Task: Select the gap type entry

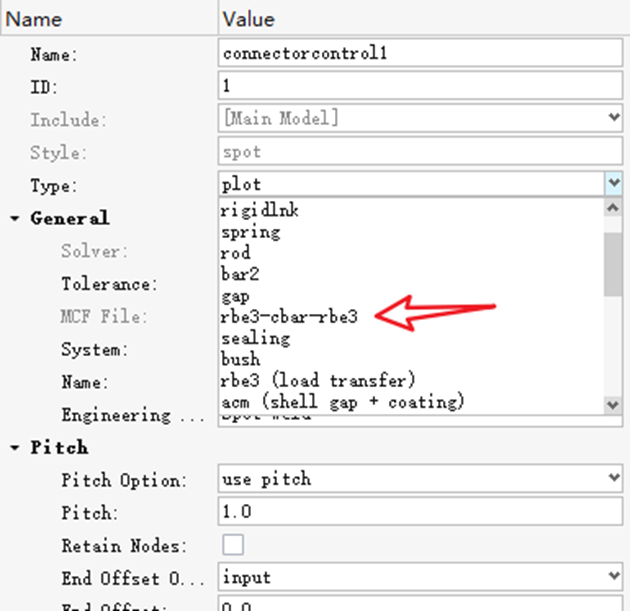Action: (236, 296)
